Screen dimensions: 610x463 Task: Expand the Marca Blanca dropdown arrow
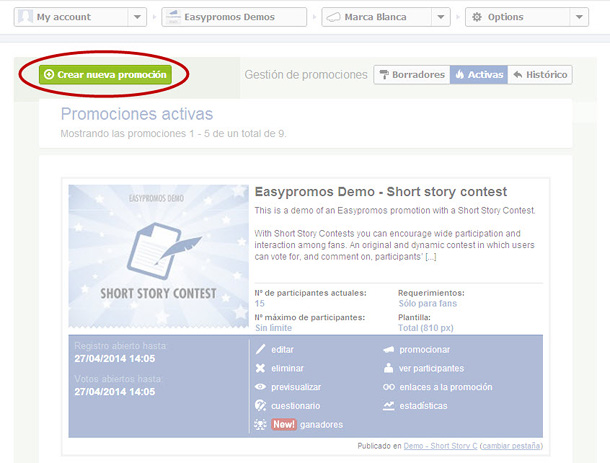441,17
